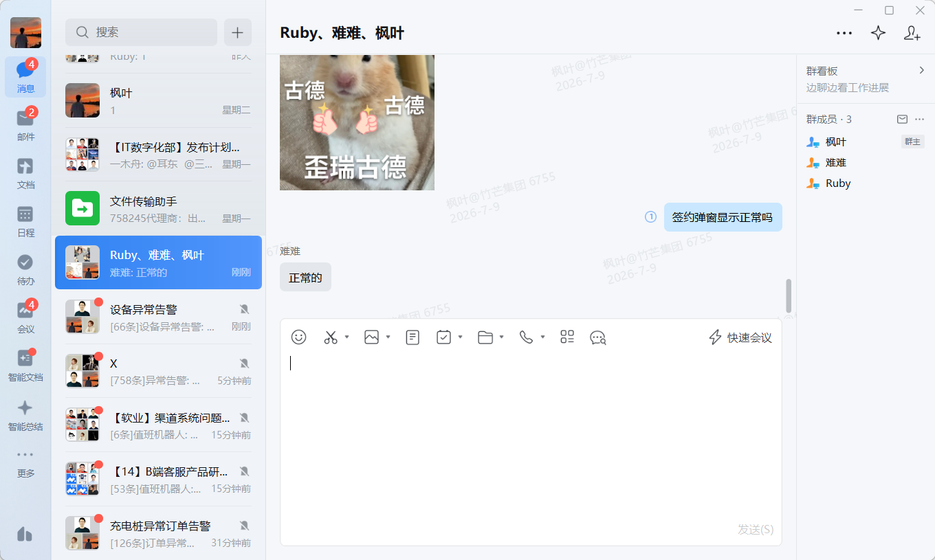Viewport: 935px width, 560px height.
Task: Click the image send icon
Action: click(372, 337)
